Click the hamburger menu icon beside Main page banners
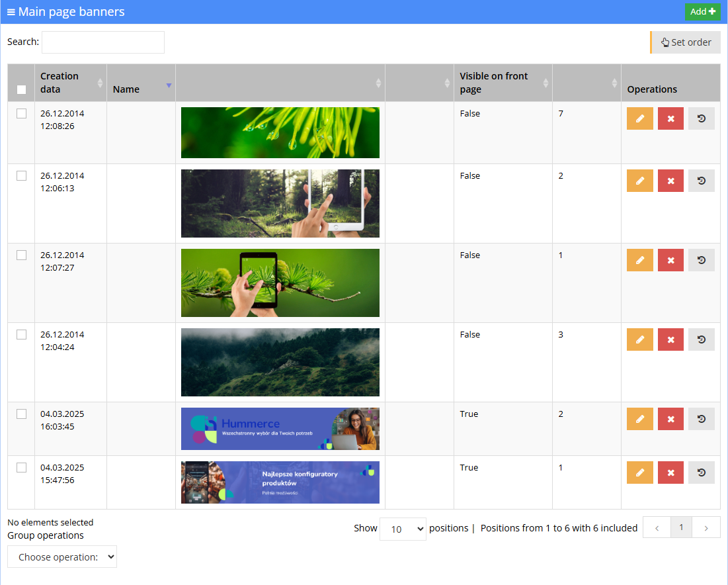 11,12
